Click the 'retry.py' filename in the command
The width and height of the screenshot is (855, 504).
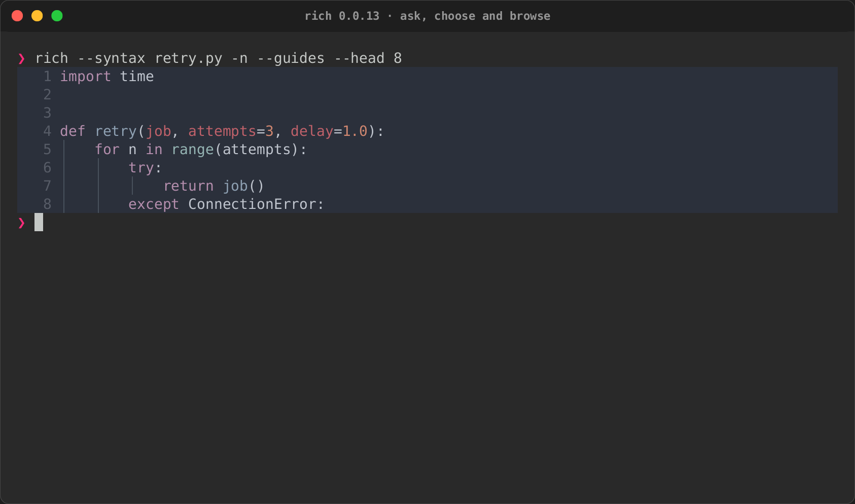tap(189, 58)
